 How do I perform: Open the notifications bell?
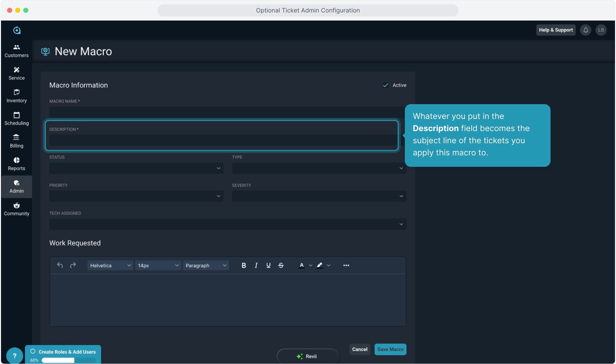tap(586, 30)
